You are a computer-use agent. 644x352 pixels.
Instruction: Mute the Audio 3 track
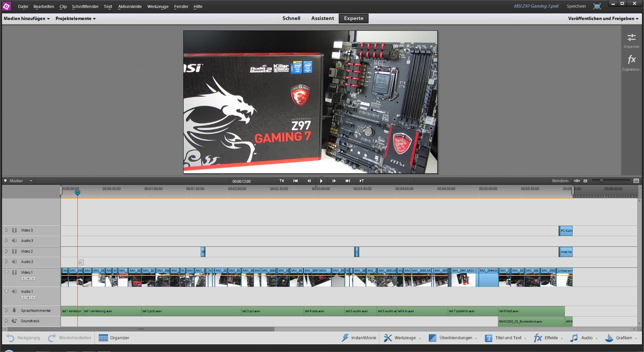tap(14, 240)
